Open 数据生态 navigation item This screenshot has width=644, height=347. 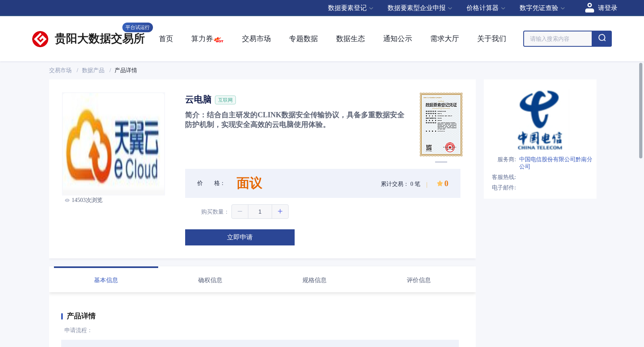[351, 39]
